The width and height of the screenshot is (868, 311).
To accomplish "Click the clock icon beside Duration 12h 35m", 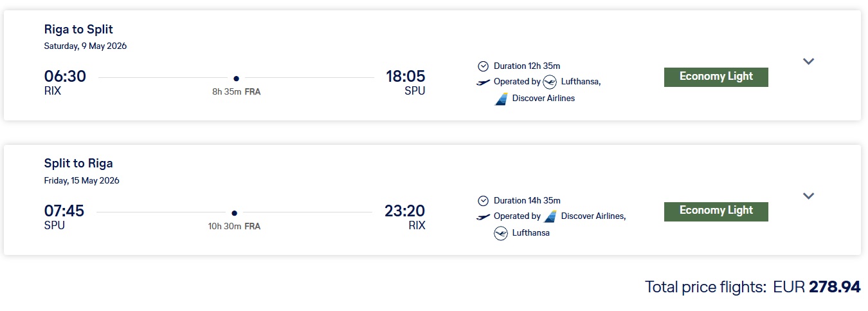I will (x=484, y=66).
